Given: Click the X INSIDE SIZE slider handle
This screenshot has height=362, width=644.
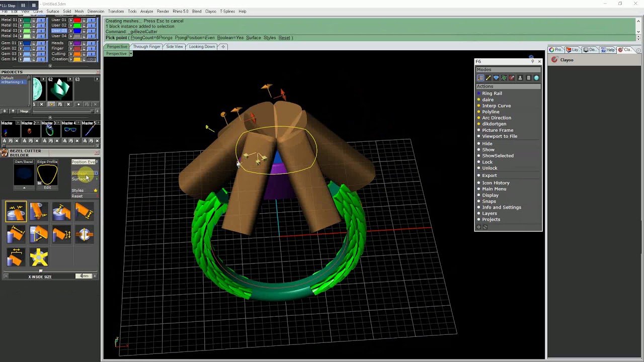Looking at the screenshot, I should click(x=41, y=271).
